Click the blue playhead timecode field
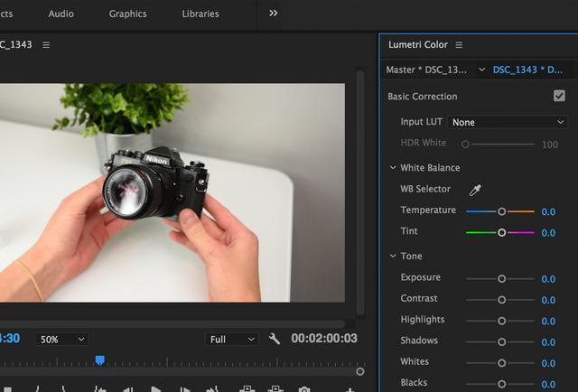Viewport: 578px width, 392px height. [x=10, y=339]
